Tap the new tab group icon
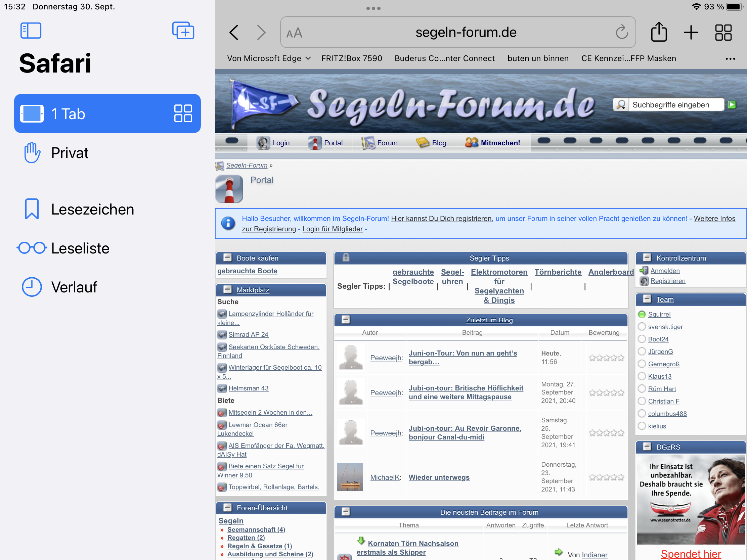This screenshot has width=747, height=560. coord(183,31)
